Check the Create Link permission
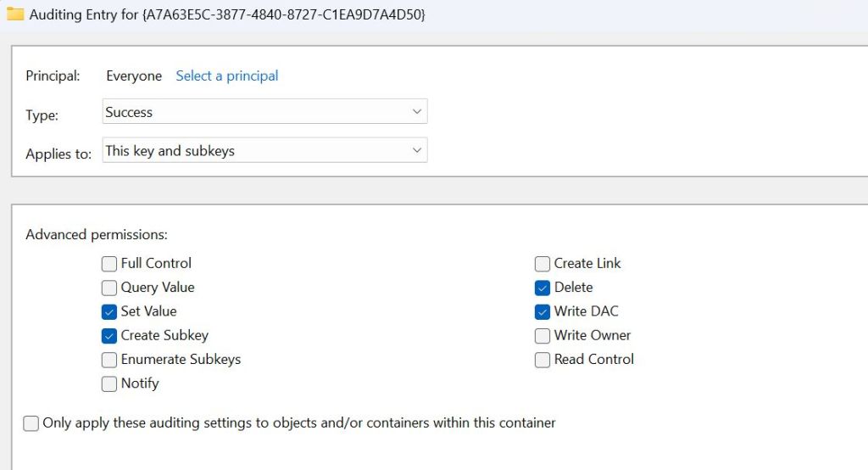 [542, 264]
